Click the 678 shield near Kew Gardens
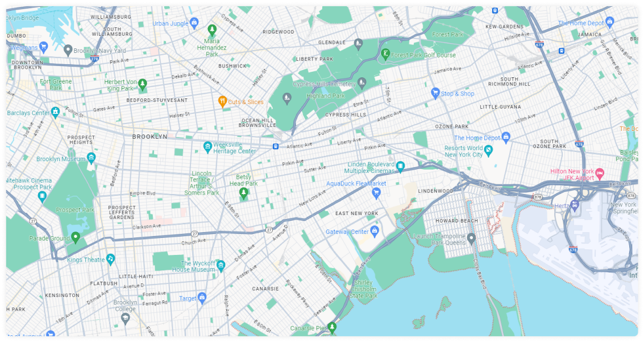Viewport: 644px width, 342px height. click(539, 44)
